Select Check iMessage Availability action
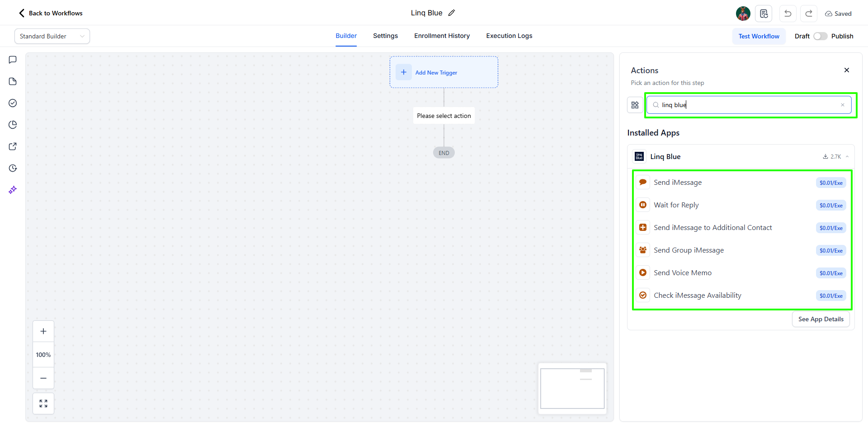Screen dimensions: 868x427 click(741, 296)
